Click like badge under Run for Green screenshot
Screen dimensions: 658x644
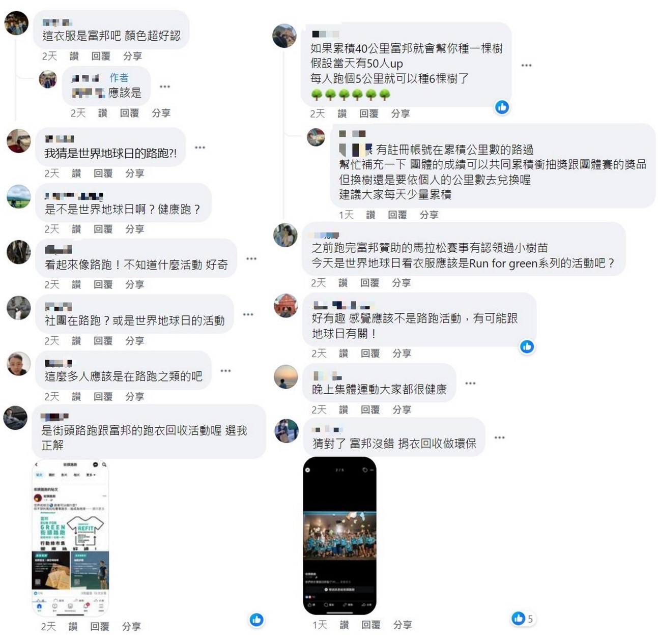pos(256,619)
